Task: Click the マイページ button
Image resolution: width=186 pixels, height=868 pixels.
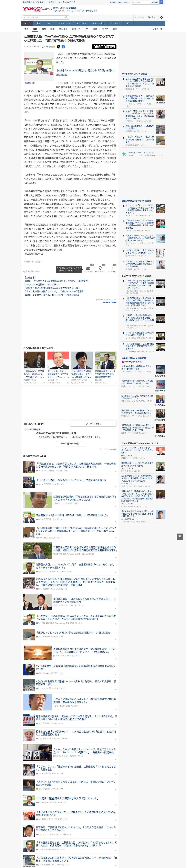Action: 139,17
